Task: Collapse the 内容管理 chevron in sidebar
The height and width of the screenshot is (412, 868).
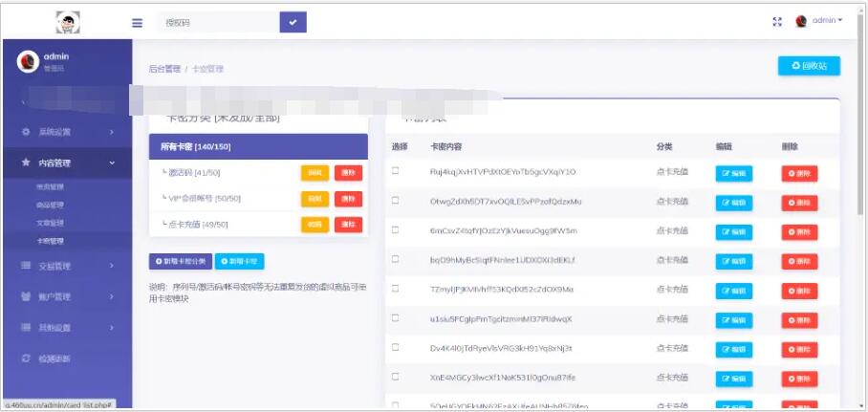Action: click(111, 163)
